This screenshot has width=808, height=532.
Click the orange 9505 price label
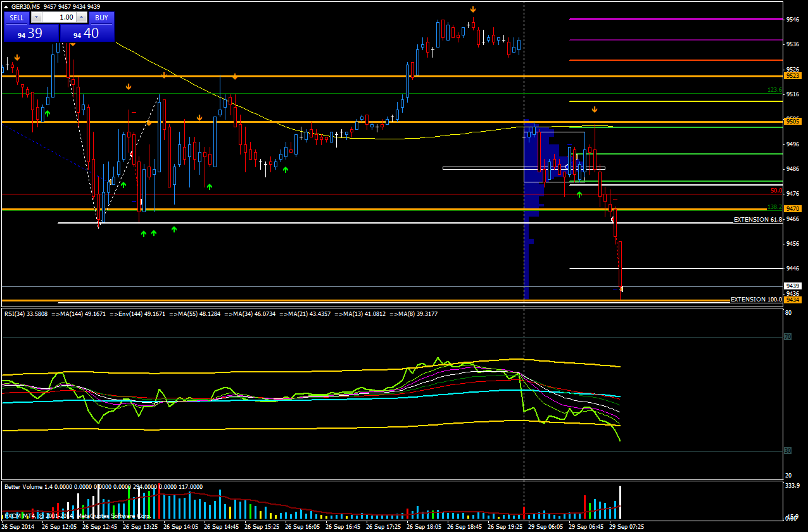[x=793, y=120]
